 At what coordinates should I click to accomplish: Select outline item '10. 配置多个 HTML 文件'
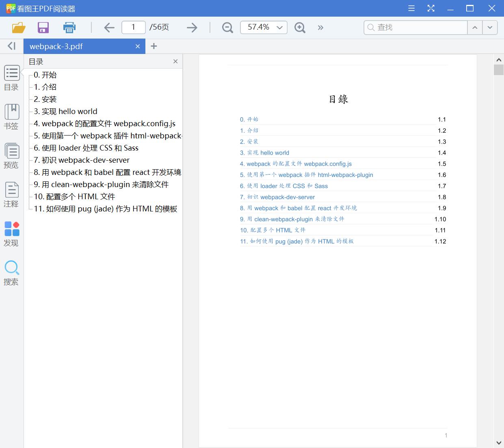click(74, 196)
